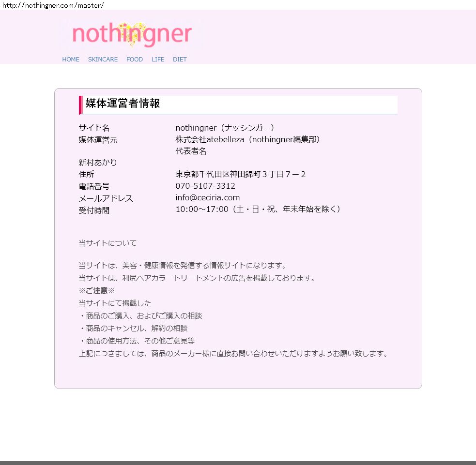Navigate to the DIET page
The height and width of the screenshot is (465, 476).
click(x=180, y=60)
